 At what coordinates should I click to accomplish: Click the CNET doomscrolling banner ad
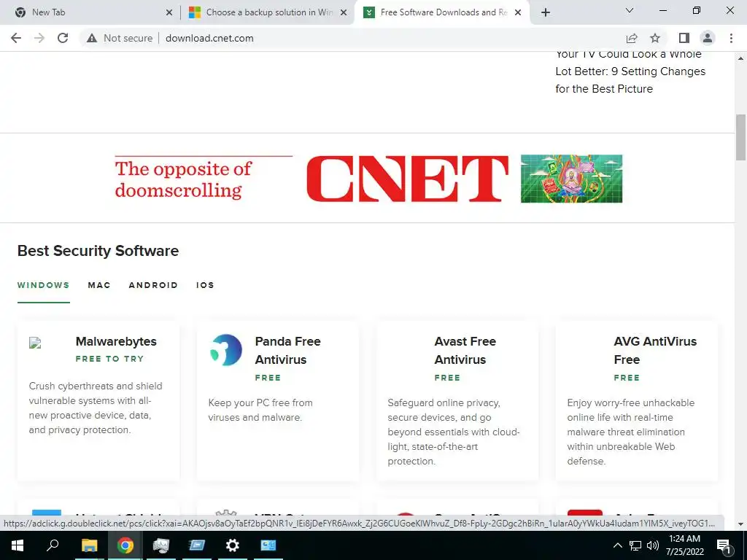coord(368,179)
